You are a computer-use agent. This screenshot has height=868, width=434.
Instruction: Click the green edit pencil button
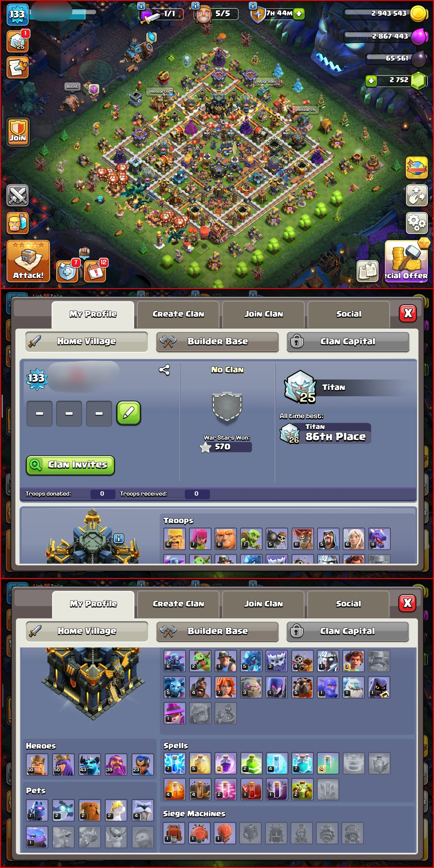tap(129, 413)
